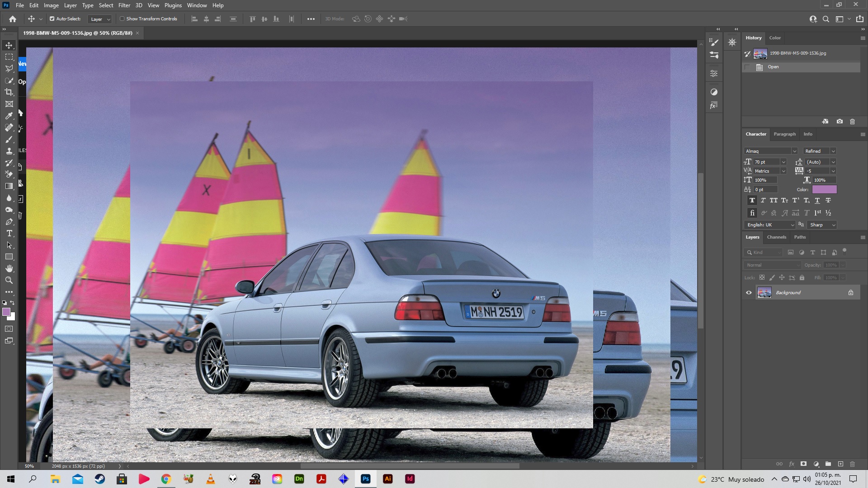This screenshot has height=488, width=868.
Task: Toggle Strikethrough in Character panel
Action: 828,201
